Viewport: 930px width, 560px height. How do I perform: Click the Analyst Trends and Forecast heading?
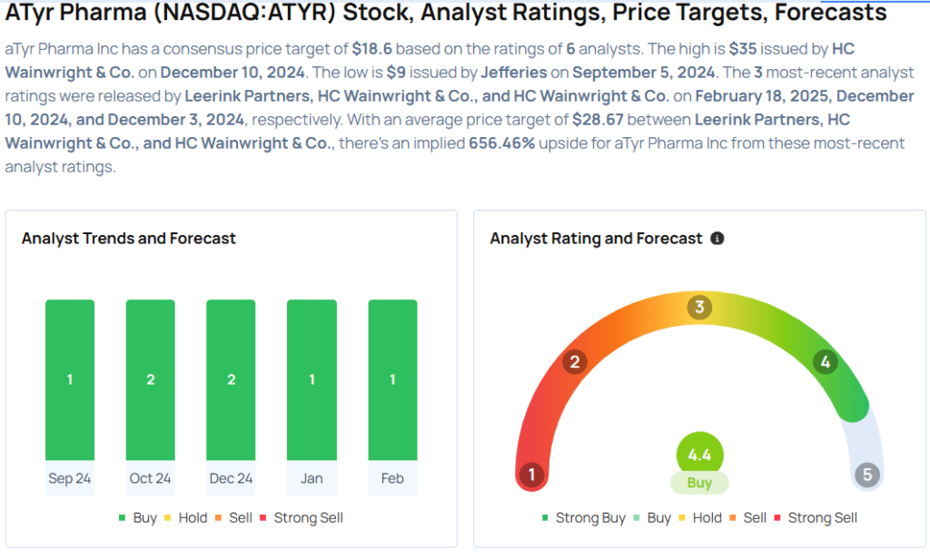pyautogui.click(x=129, y=239)
